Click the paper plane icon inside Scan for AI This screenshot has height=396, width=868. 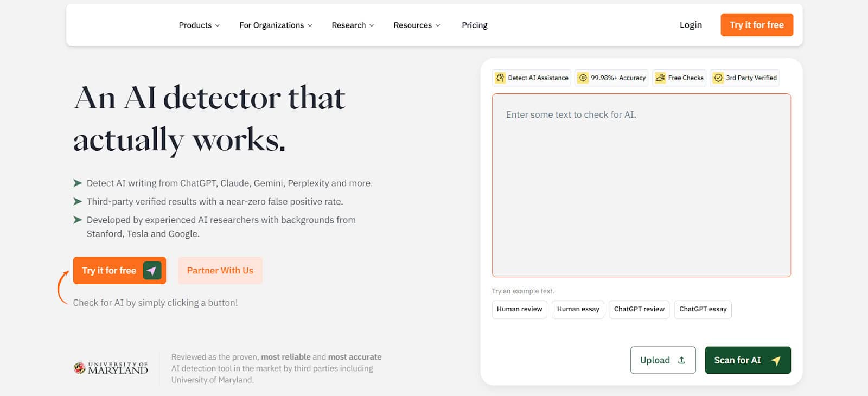[x=777, y=360]
